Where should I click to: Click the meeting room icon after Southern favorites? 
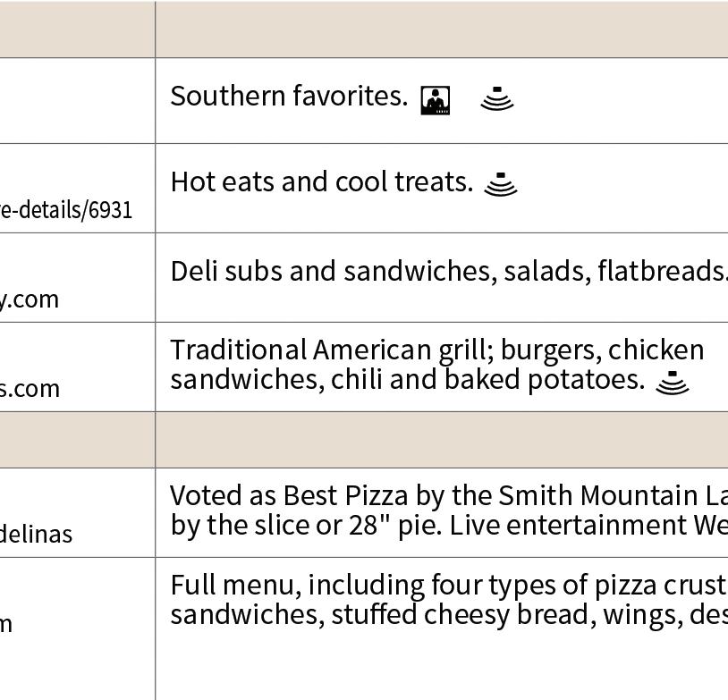436,100
